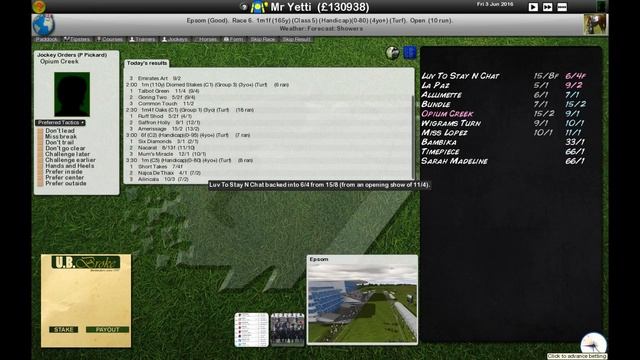640x360 pixels.
Task: Click the 9/2 odds for La Paz
Action: pos(573,85)
